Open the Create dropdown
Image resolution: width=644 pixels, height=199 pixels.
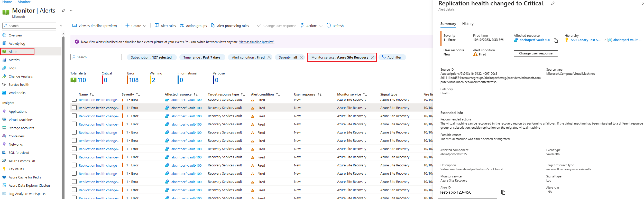(136, 26)
